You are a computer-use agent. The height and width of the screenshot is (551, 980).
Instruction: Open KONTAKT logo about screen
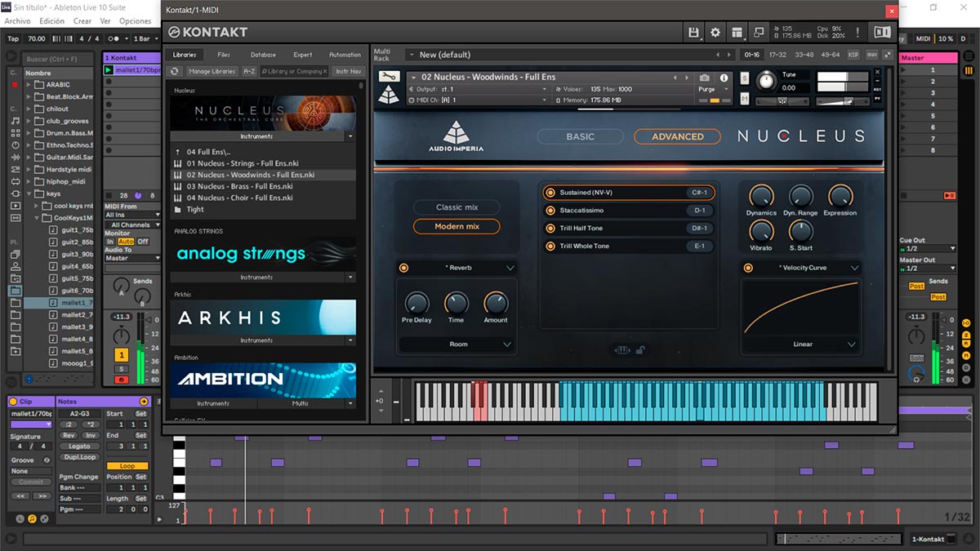207,32
